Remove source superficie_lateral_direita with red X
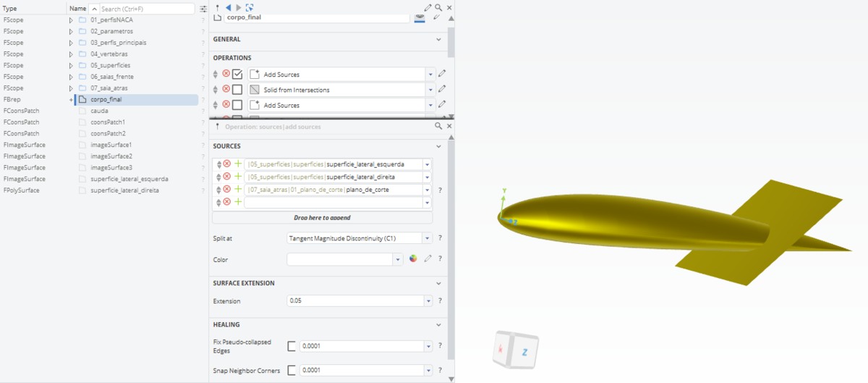 [226, 177]
